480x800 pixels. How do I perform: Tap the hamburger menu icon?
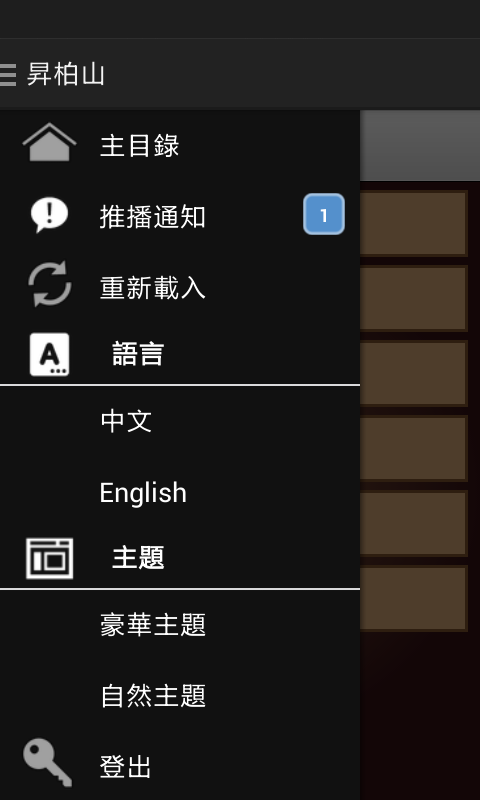coord(7,74)
